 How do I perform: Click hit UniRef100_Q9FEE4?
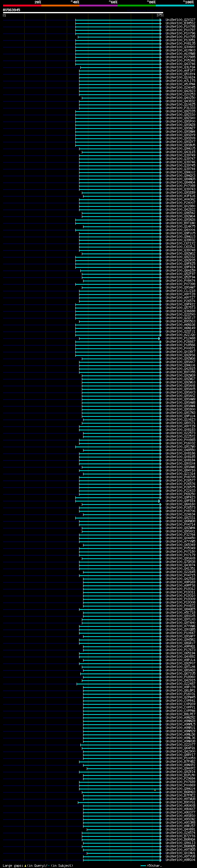pos(180,501)
